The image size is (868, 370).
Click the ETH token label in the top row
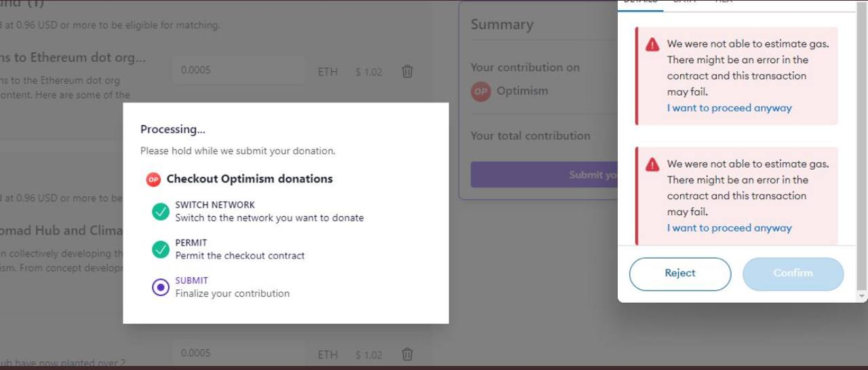tap(328, 71)
